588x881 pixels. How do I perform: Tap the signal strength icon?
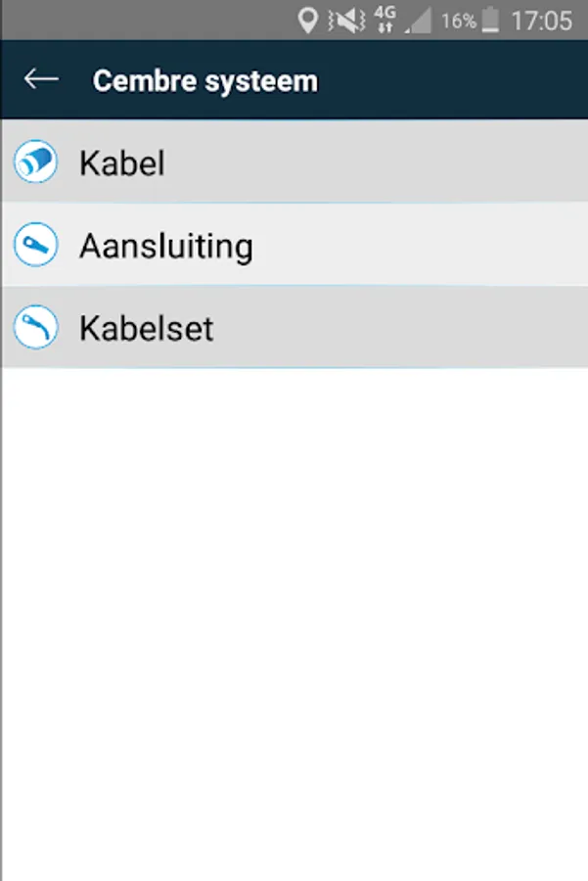pos(419,20)
